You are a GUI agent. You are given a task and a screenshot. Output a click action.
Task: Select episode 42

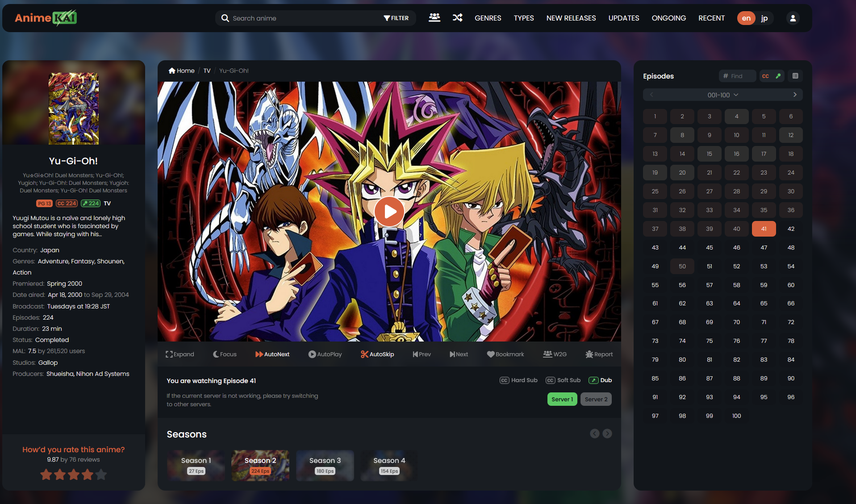click(x=791, y=229)
